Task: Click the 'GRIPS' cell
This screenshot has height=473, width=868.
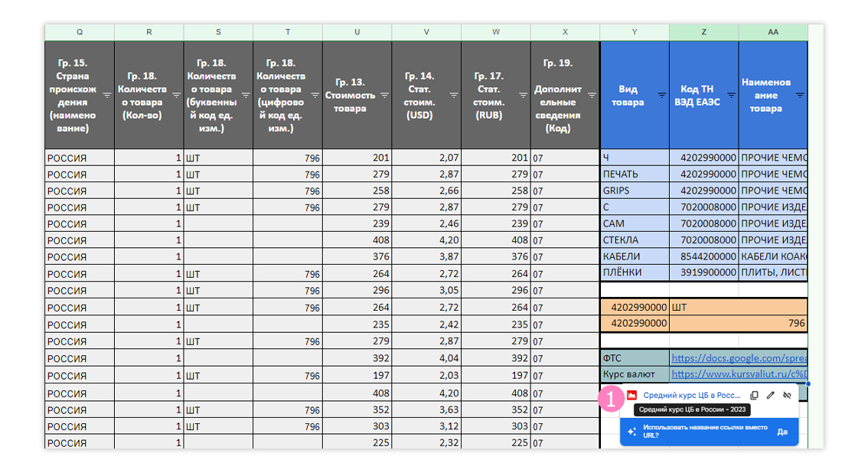Action: [x=635, y=191]
